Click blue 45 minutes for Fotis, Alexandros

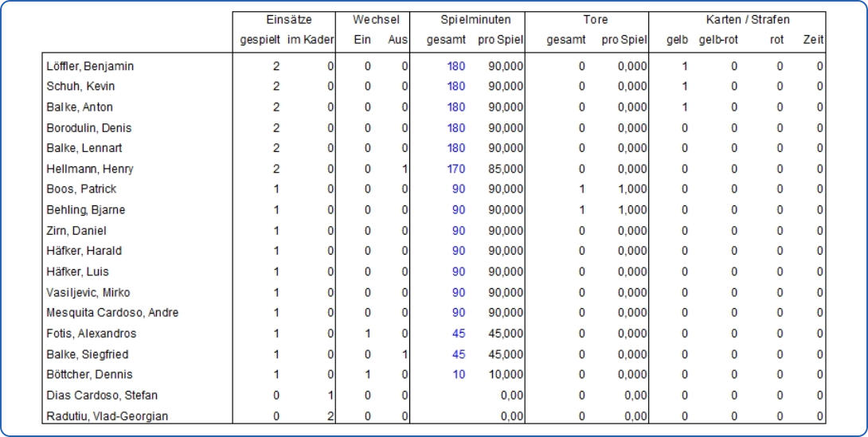459,334
